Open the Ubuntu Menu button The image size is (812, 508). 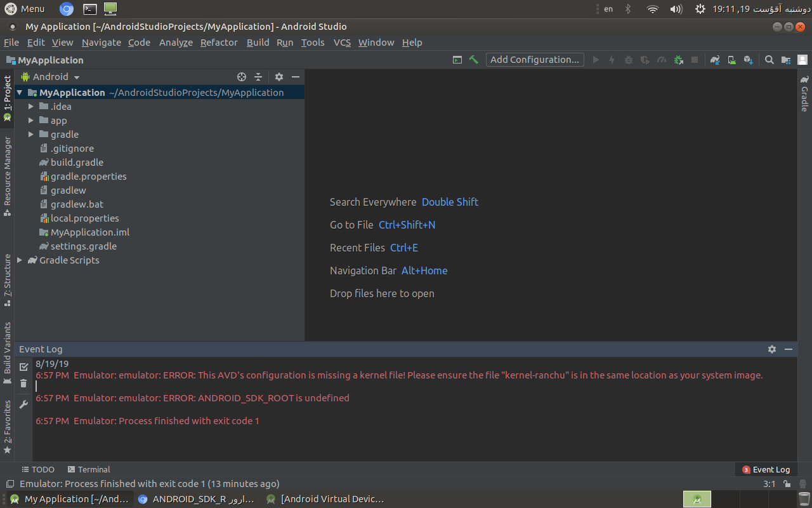tap(25, 9)
